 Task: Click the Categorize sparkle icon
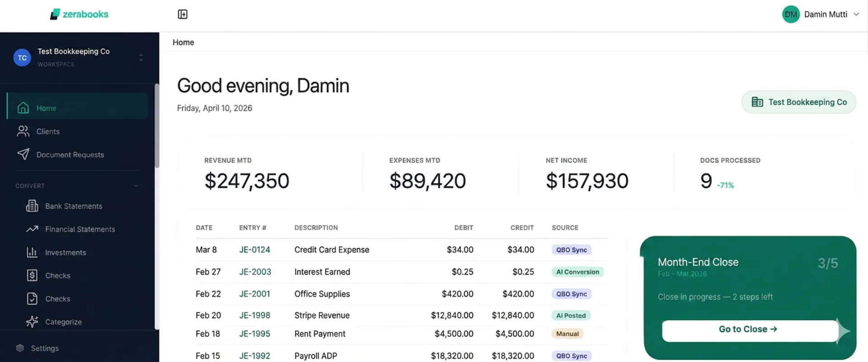pyautogui.click(x=32, y=322)
